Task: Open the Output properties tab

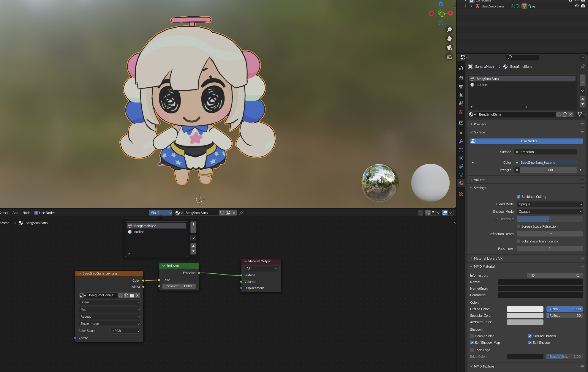Action: pyautogui.click(x=461, y=87)
